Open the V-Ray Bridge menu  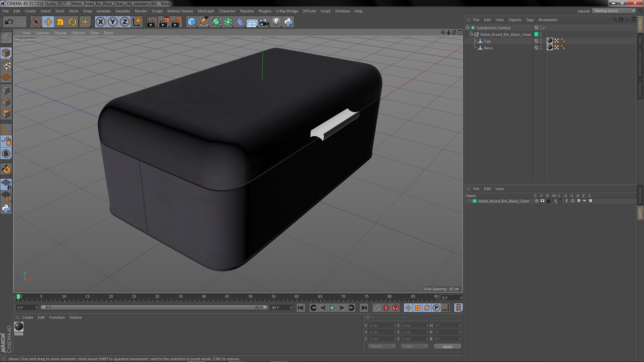287,11
